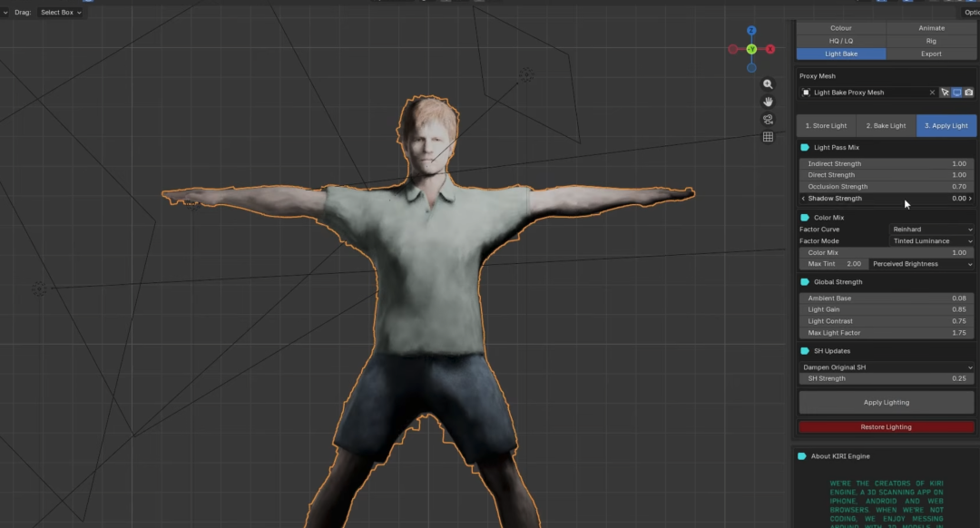Screen dimensions: 980x528
Task: Click the faded negative Z axis circle
Action: pyautogui.click(x=751, y=67)
